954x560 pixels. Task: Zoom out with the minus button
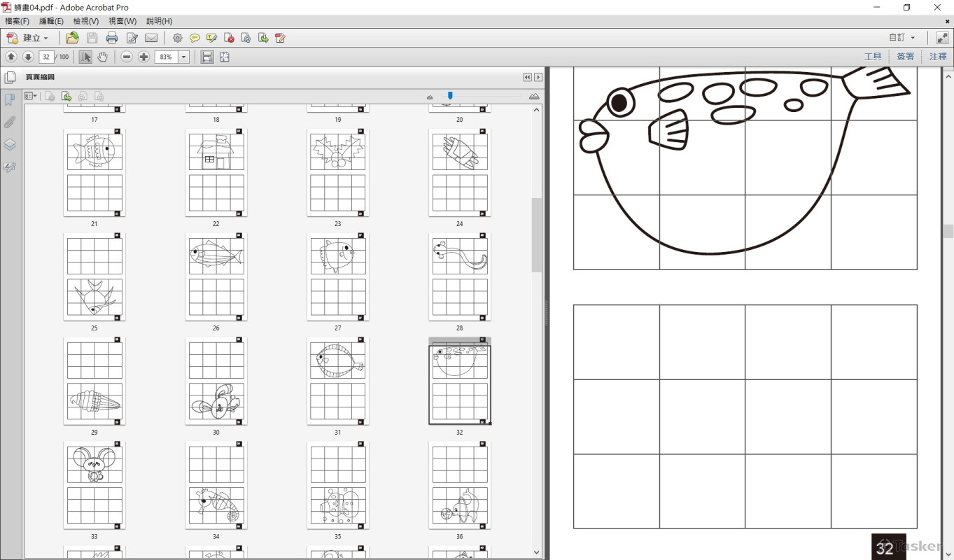coord(127,57)
